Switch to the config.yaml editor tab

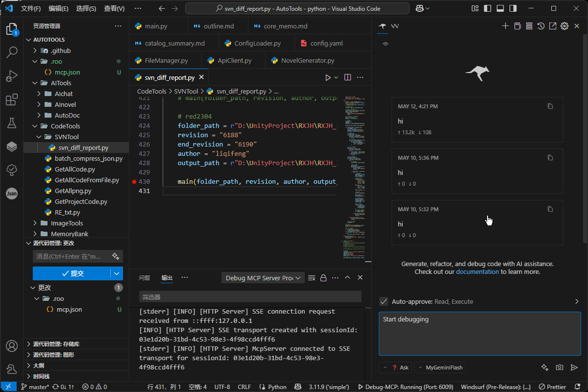point(326,43)
